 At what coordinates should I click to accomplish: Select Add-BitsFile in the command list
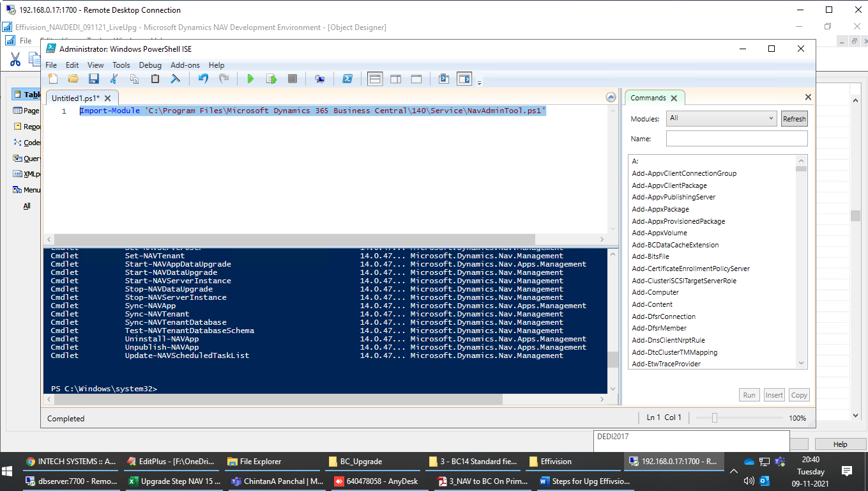(650, 256)
